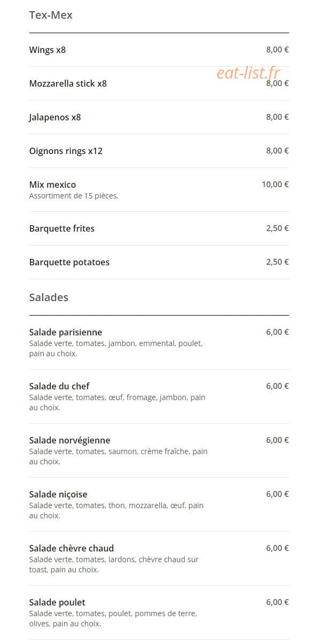Select Oignons rings x12
This screenshot has height=644, width=320.
(159, 151)
